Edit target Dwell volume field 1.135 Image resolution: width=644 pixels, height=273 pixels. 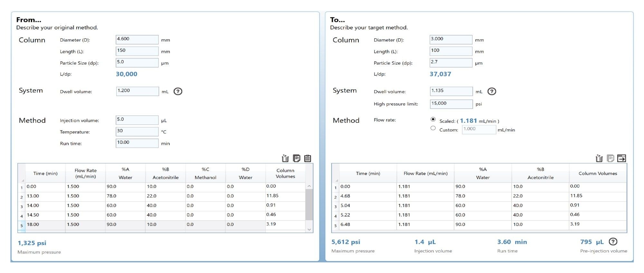coord(451,91)
